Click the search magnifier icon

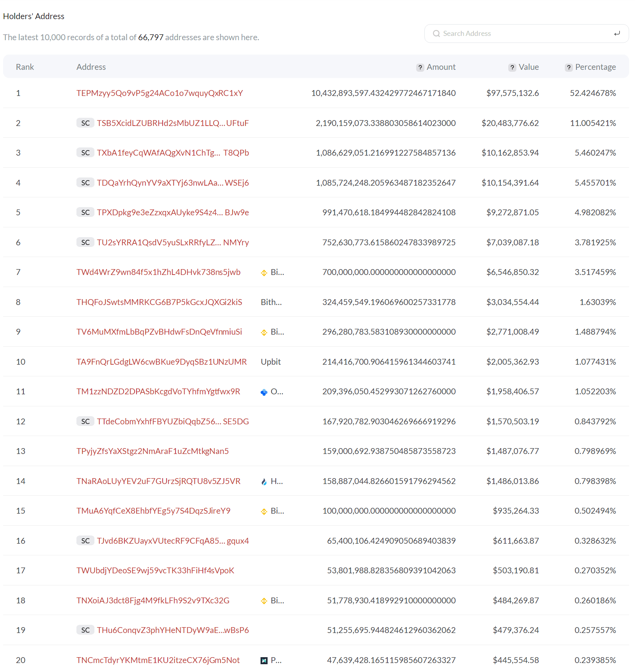tap(436, 34)
